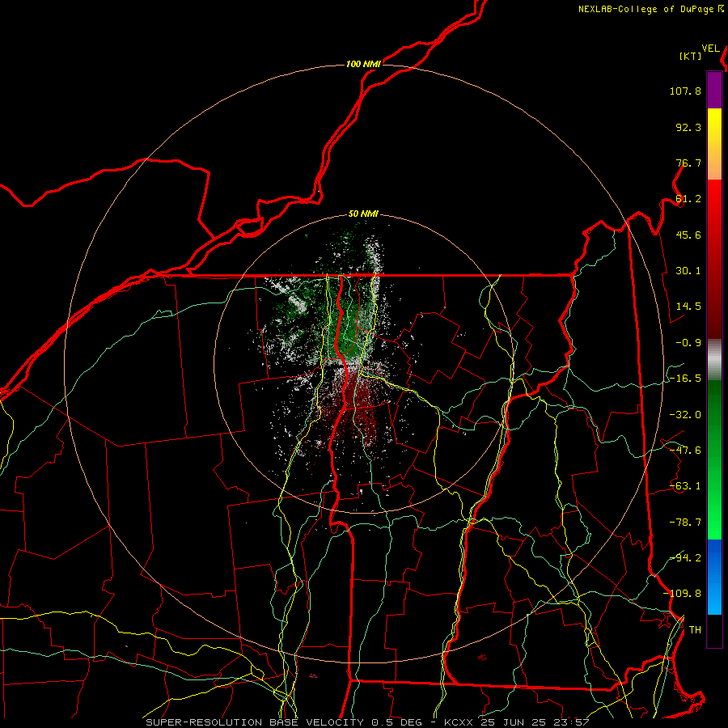Click the 50 NMI range ring label
Viewport: 728px width, 728px height.
(x=363, y=214)
